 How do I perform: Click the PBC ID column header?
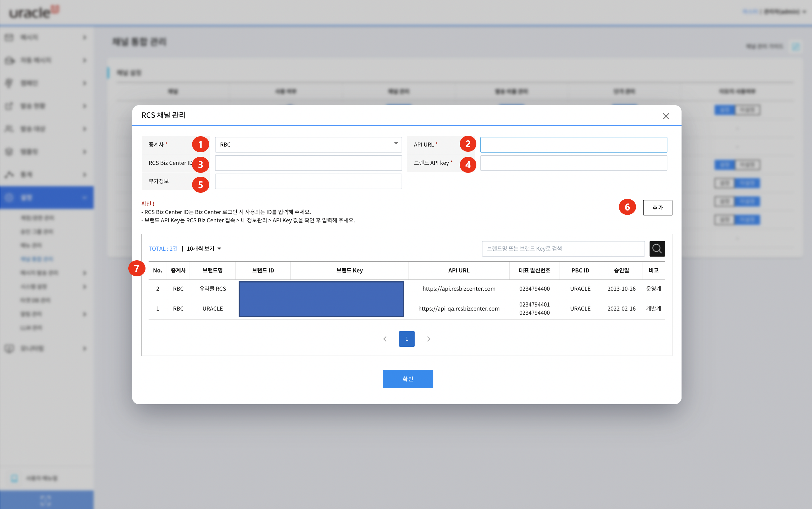580,271
